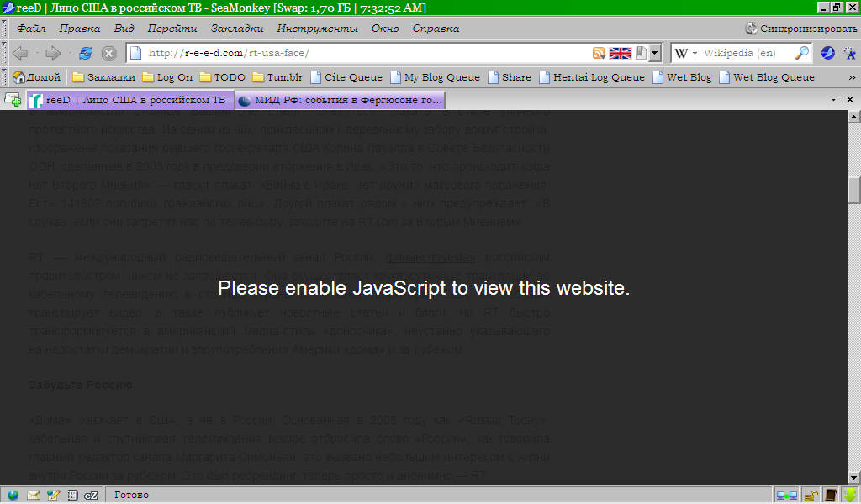Click the padlock security icon
861x504 pixels.
811,496
